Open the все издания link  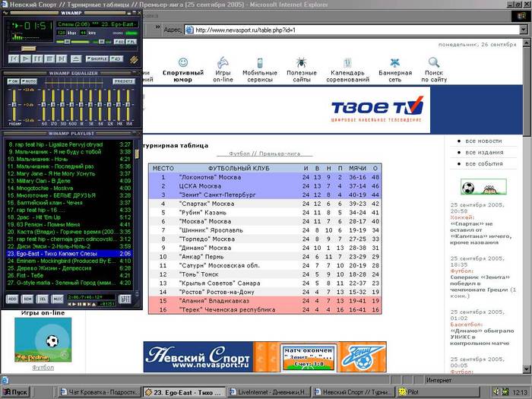484,152
